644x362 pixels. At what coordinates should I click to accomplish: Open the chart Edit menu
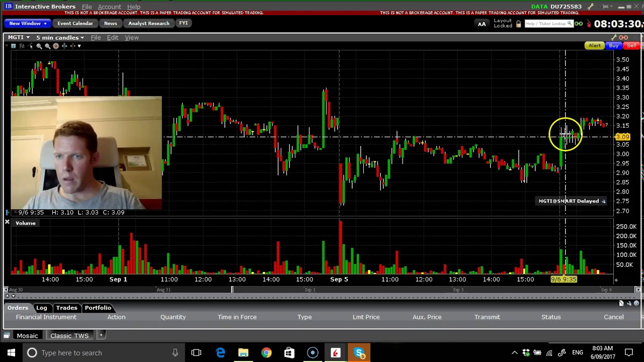click(x=112, y=37)
